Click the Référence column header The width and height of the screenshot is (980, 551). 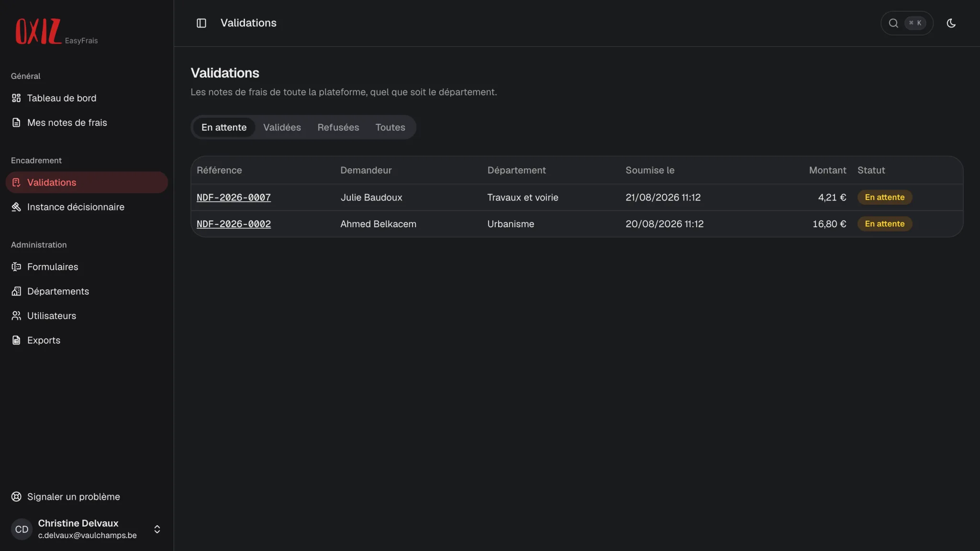(219, 170)
